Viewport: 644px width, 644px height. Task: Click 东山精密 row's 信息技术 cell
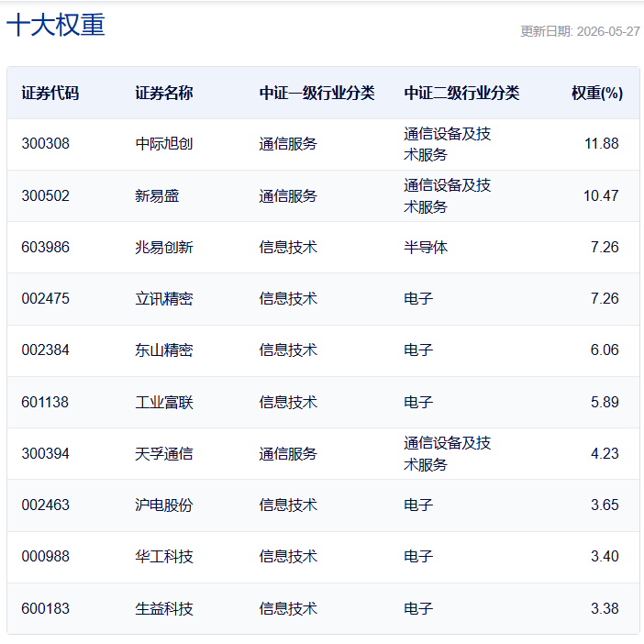288,350
